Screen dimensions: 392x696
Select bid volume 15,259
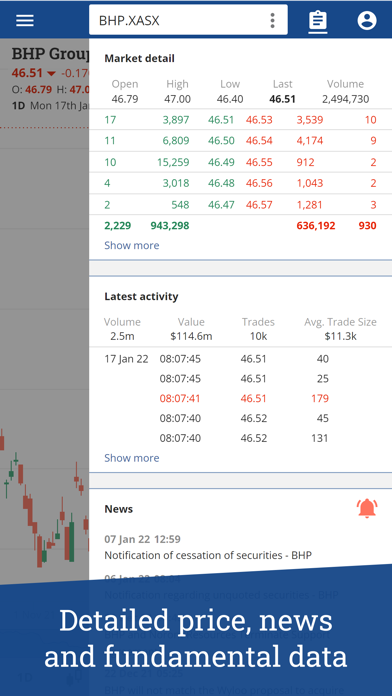point(173,162)
